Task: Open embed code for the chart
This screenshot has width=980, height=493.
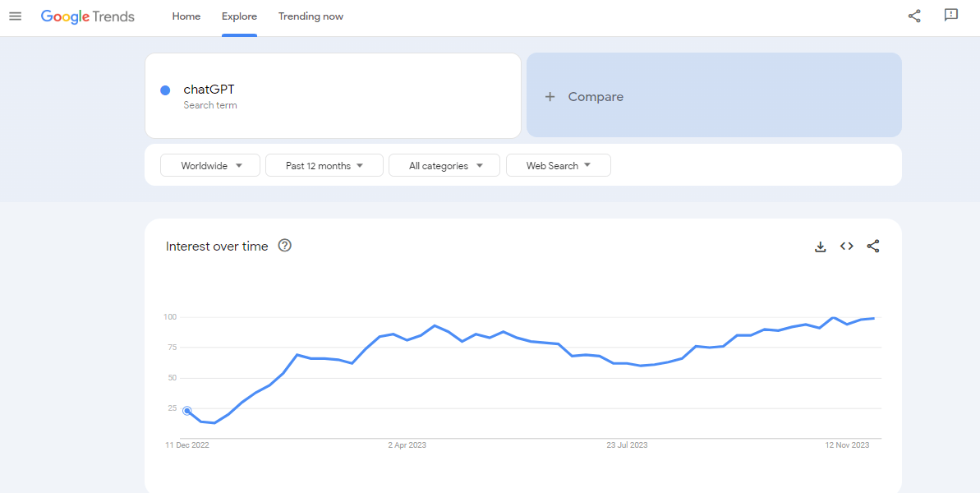Action: 847,246
